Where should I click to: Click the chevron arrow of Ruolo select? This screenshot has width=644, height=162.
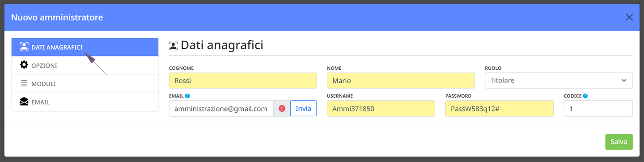(624, 81)
